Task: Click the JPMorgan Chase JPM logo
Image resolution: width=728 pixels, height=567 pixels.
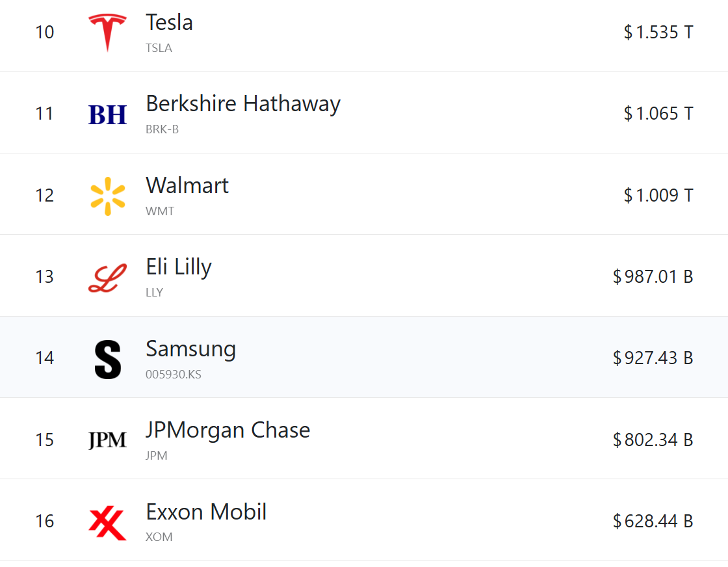Action: pyautogui.click(x=107, y=441)
